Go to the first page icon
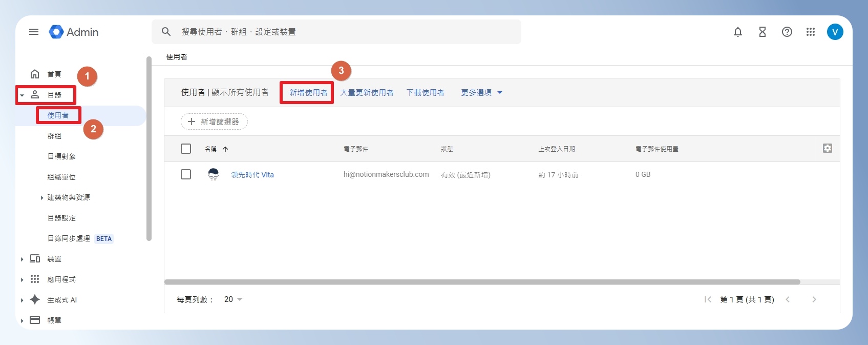 click(708, 299)
